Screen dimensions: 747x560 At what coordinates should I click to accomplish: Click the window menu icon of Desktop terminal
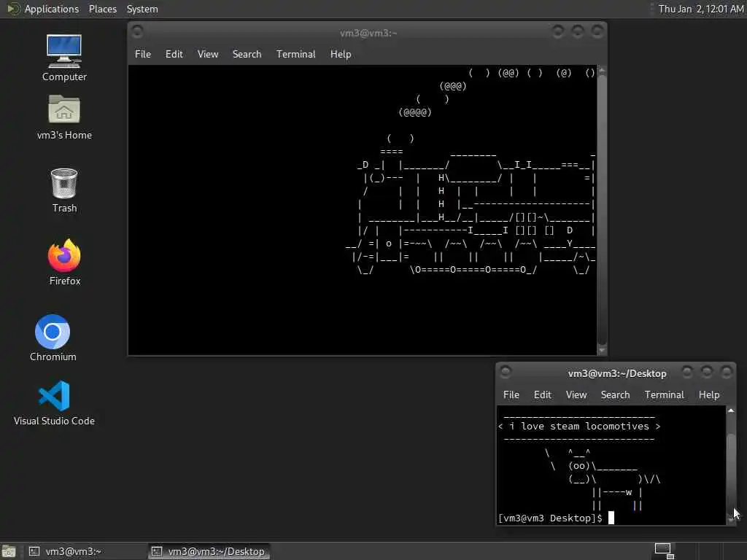click(505, 372)
